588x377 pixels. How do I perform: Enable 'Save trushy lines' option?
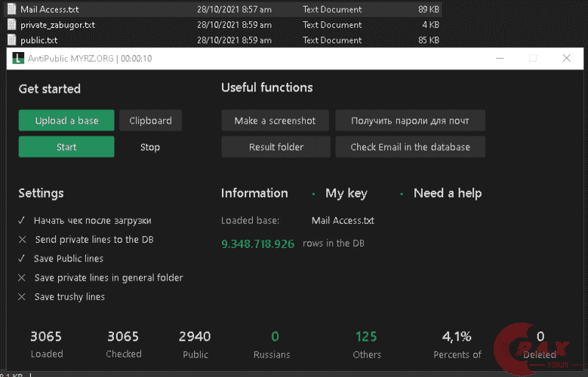[23, 297]
